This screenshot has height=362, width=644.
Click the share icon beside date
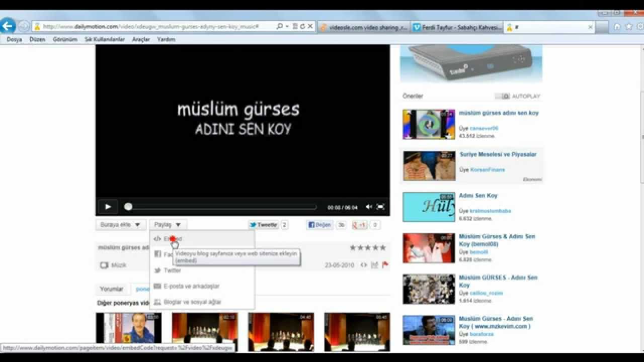375,265
